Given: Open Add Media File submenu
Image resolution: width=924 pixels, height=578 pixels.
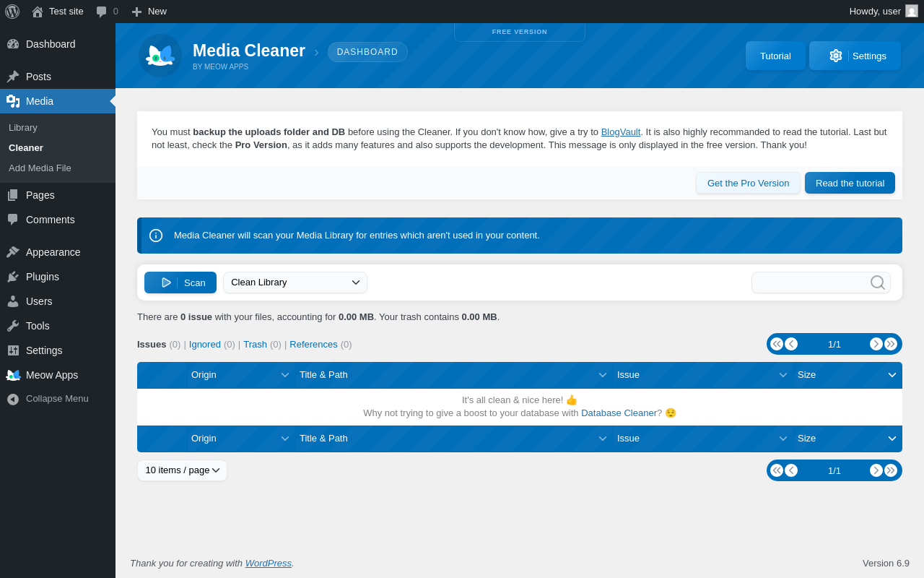Looking at the screenshot, I should pos(40,168).
